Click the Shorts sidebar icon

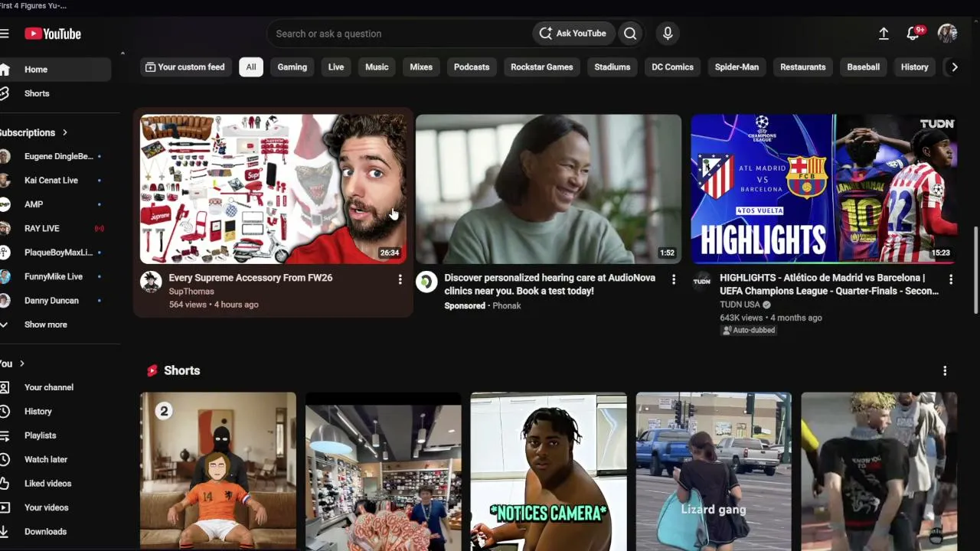pos(5,93)
